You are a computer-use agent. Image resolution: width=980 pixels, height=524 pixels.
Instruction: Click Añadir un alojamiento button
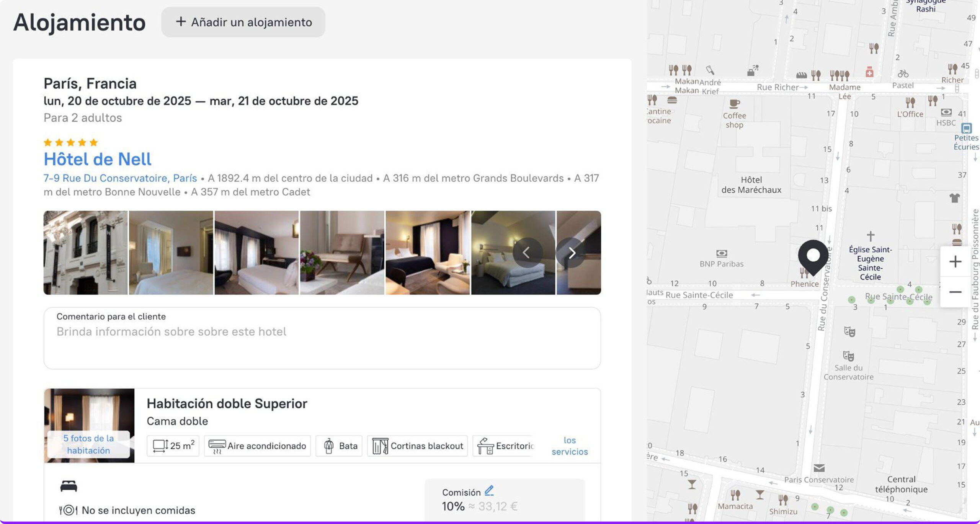(x=243, y=22)
